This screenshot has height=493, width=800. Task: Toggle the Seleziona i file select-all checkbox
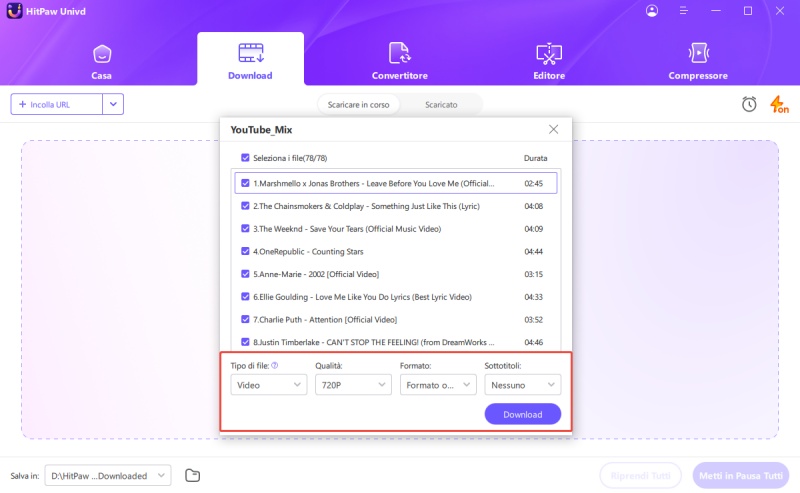245,158
